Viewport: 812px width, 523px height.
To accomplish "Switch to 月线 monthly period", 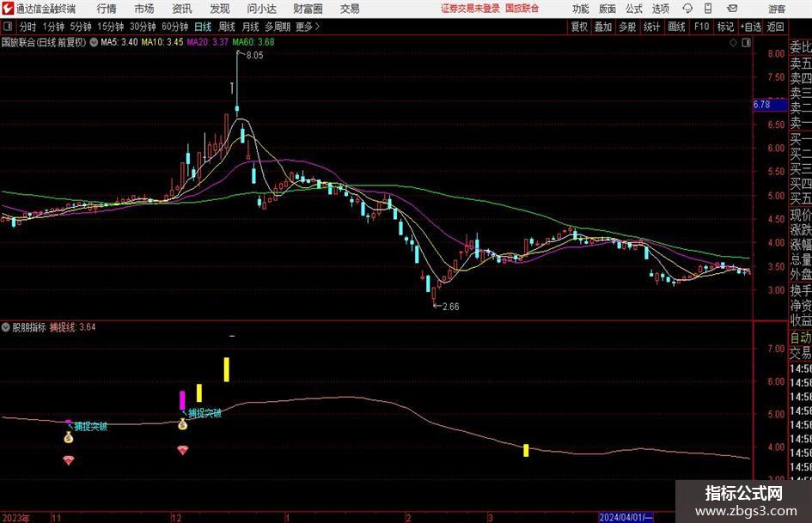I will [251, 27].
